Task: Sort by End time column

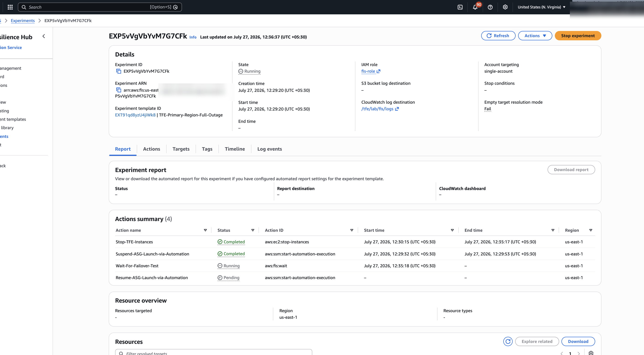Action: (x=553, y=230)
